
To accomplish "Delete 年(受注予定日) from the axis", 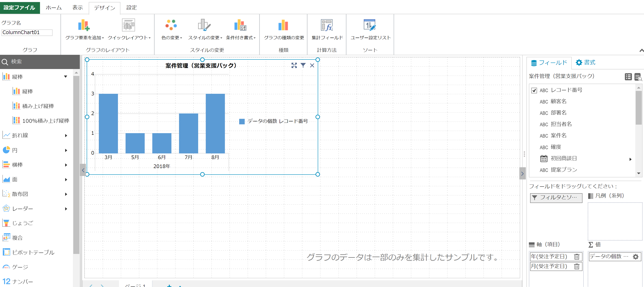I will [x=577, y=257].
